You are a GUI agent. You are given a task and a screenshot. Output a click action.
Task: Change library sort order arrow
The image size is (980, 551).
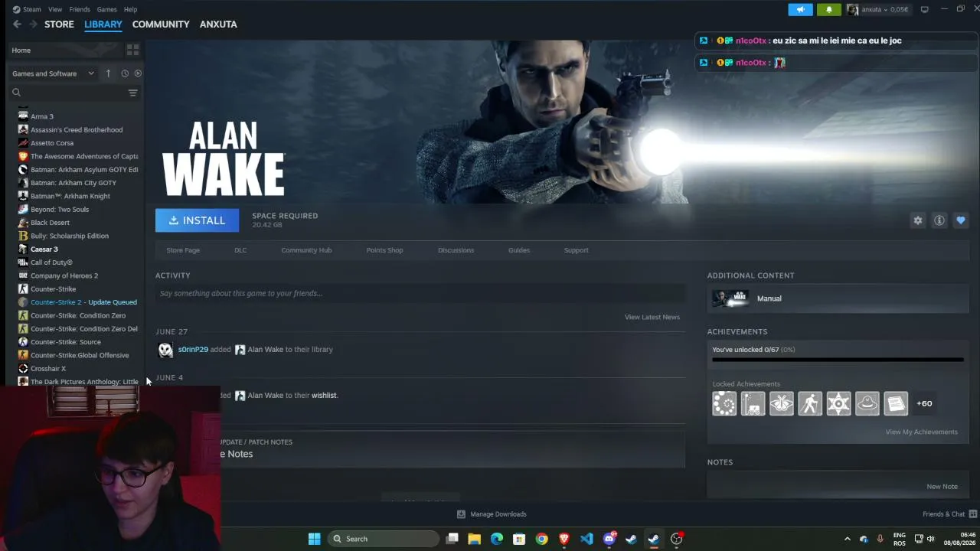(108, 73)
